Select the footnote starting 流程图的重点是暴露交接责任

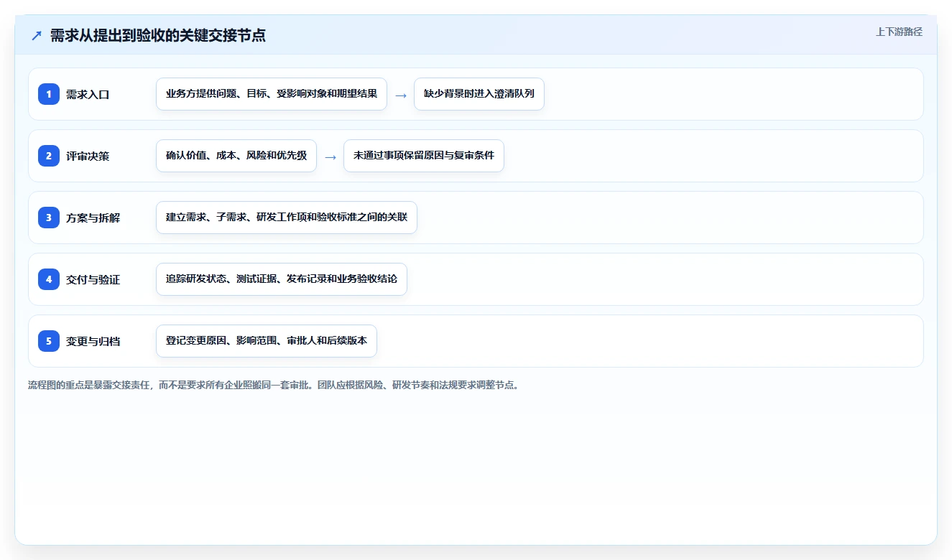[x=274, y=385]
